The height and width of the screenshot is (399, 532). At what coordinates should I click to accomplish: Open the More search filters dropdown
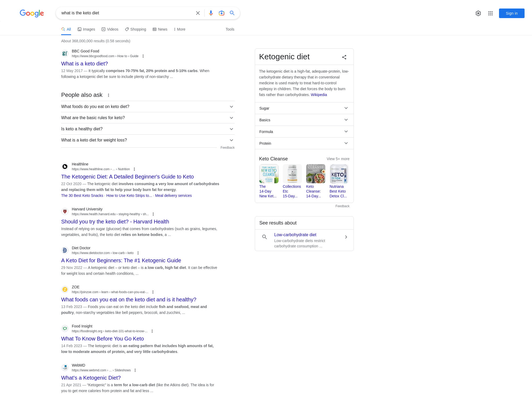tap(180, 29)
